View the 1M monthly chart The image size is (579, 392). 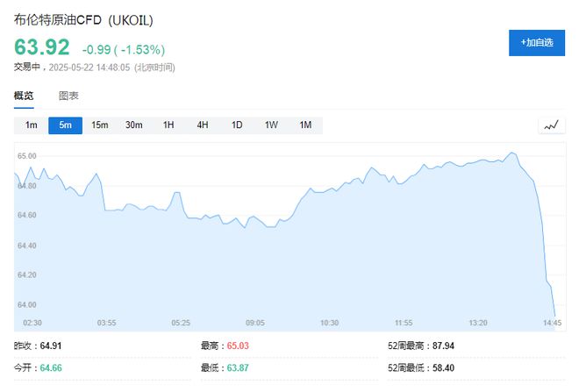click(x=305, y=125)
